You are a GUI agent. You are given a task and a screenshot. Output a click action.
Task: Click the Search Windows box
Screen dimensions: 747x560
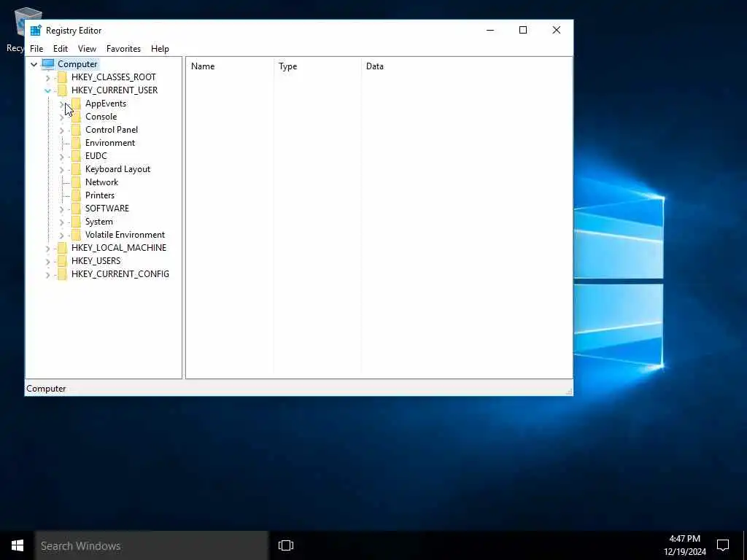click(x=152, y=545)
